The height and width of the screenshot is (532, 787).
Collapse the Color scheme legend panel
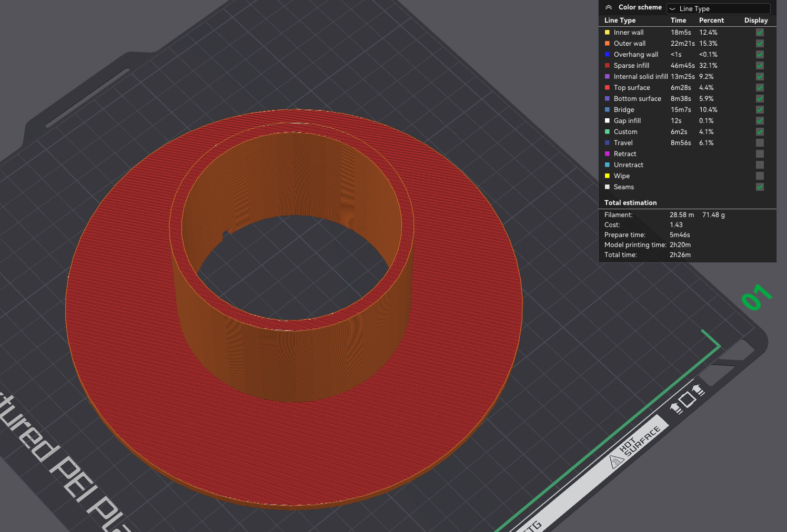tap(609, 7)
